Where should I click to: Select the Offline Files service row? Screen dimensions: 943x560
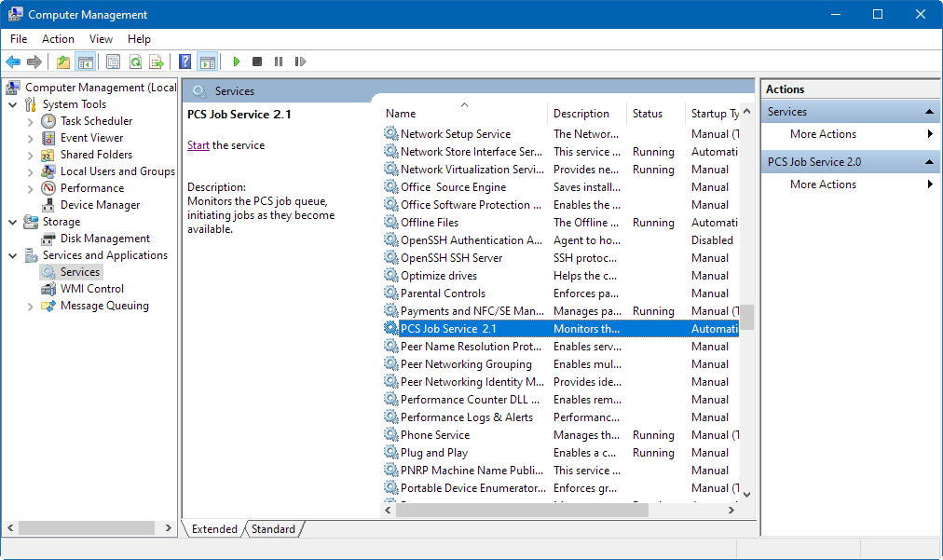(x=561, y=223)
